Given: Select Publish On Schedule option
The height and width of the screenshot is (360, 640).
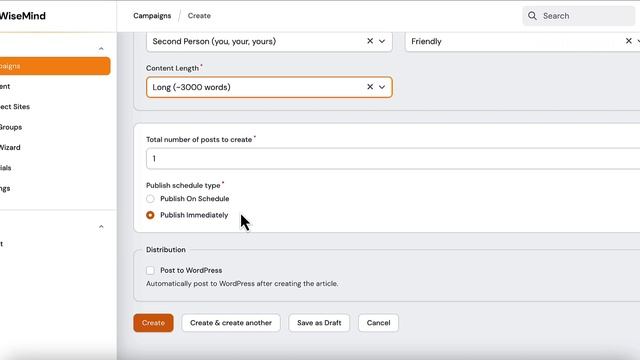Looking at the screenshot, I should coord(150,199).
